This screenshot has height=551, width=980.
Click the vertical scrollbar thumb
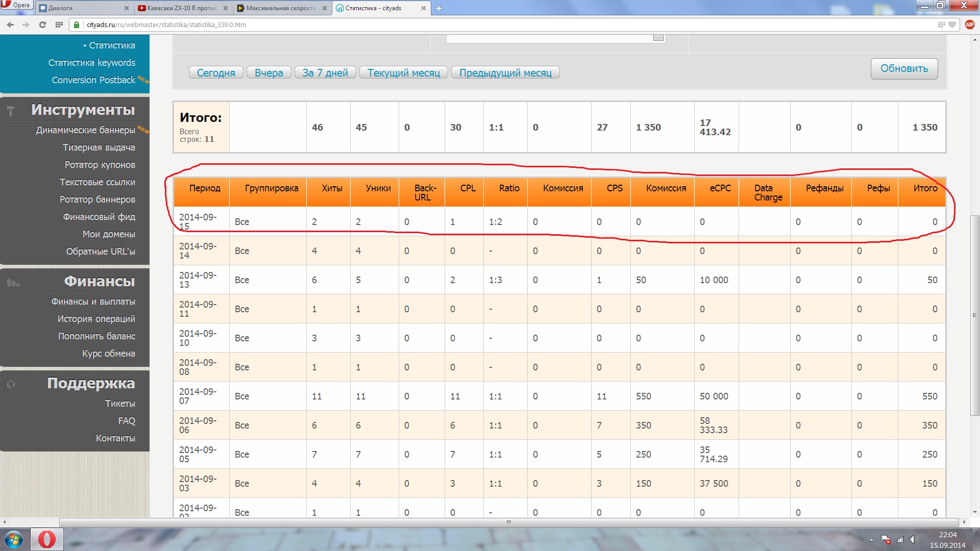pos(975,315)
